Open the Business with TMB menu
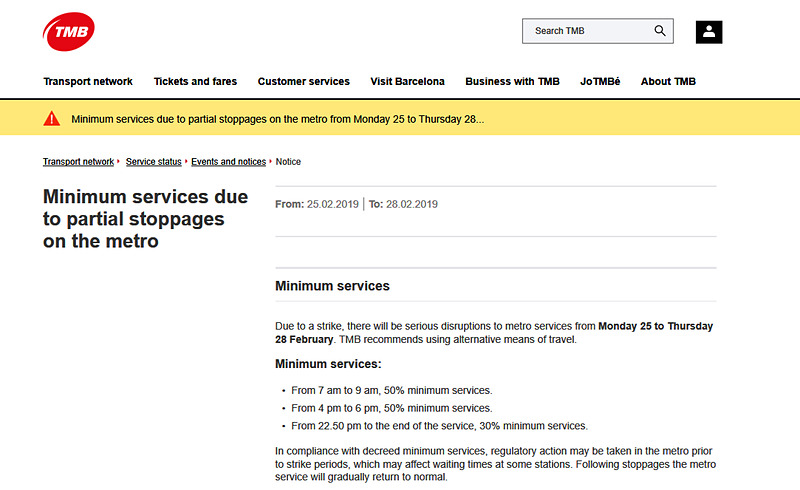 point(512,81)
